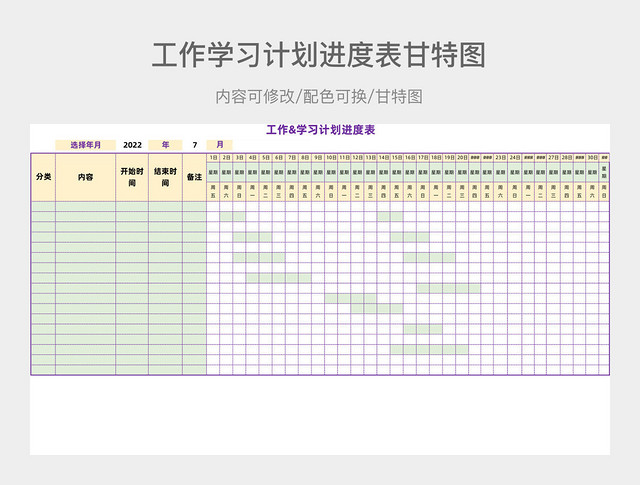Click the 星期 cell under 15日
The height and width of the screenshot is (485, 640).
pos(396,172)
